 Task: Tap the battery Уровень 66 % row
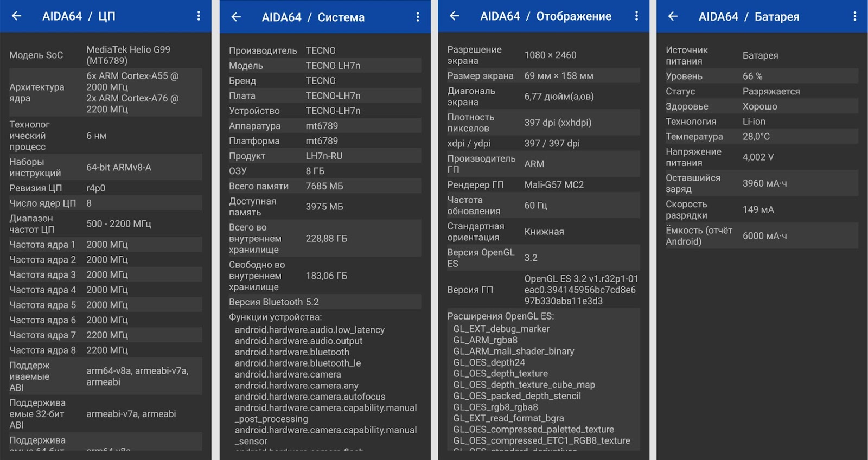[x=762, y=76]
